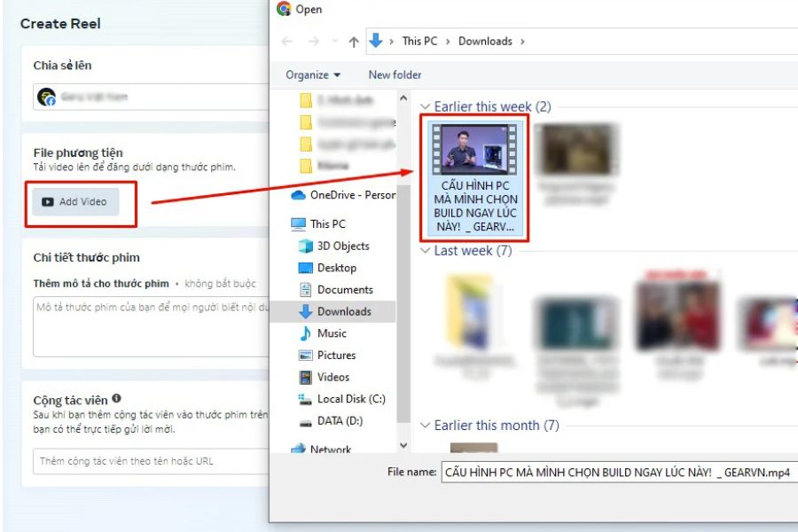
Task: Click navigation pane scroll up arrow
Action: click(x=403, y=98)
